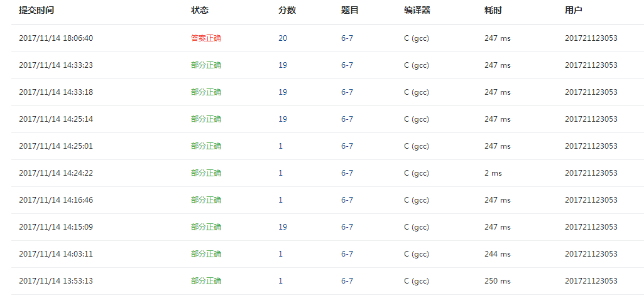This screenshot has width=644, height=298.
Task: Click the 编译器 column header
Action: 417,11
